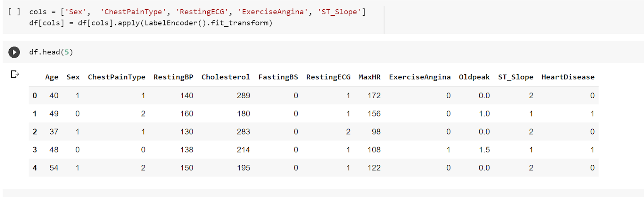Click RestingBP value 160
Viewport: 644px width, 197px height.
click(x=186, y=114)
